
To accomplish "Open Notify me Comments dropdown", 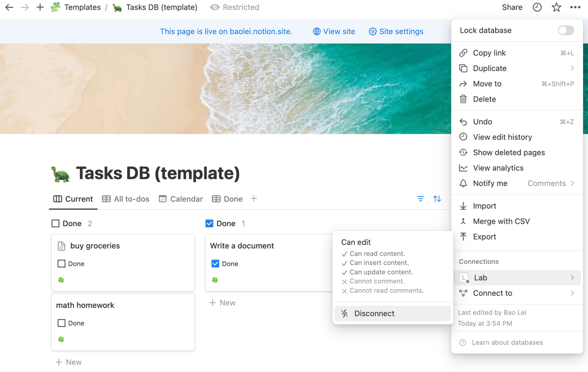I will tap(551, 184).
